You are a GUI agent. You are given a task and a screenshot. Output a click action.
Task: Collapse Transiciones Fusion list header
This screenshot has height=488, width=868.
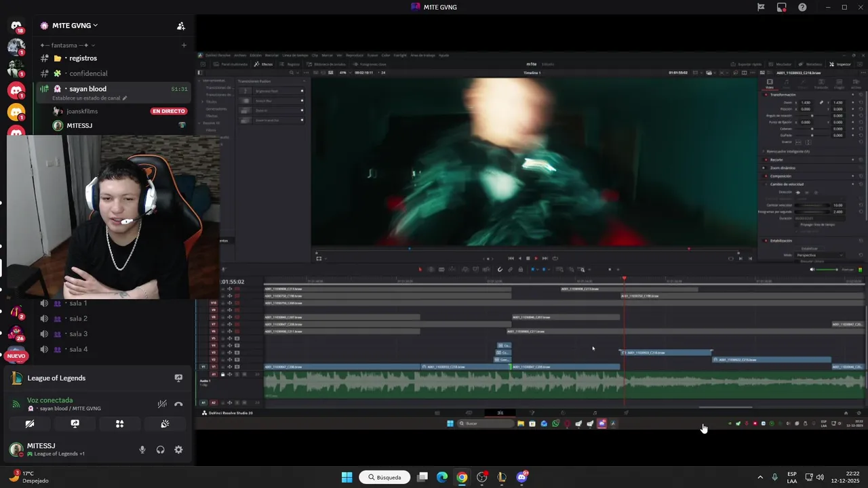[x=304, y=81]
